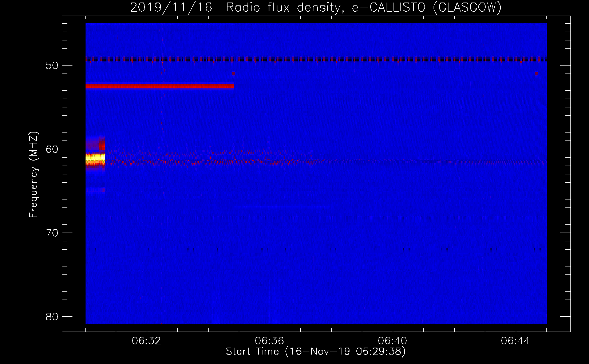
Task: Select the 06:40 time tick label
Action: pos(392,341)
